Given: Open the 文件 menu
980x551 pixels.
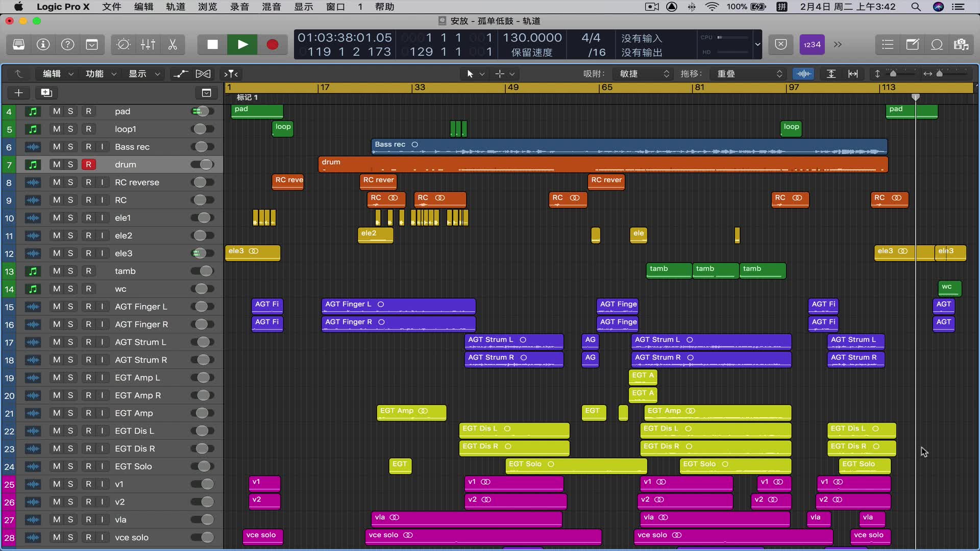Looking at the screenshot, I should pos(111,7).
